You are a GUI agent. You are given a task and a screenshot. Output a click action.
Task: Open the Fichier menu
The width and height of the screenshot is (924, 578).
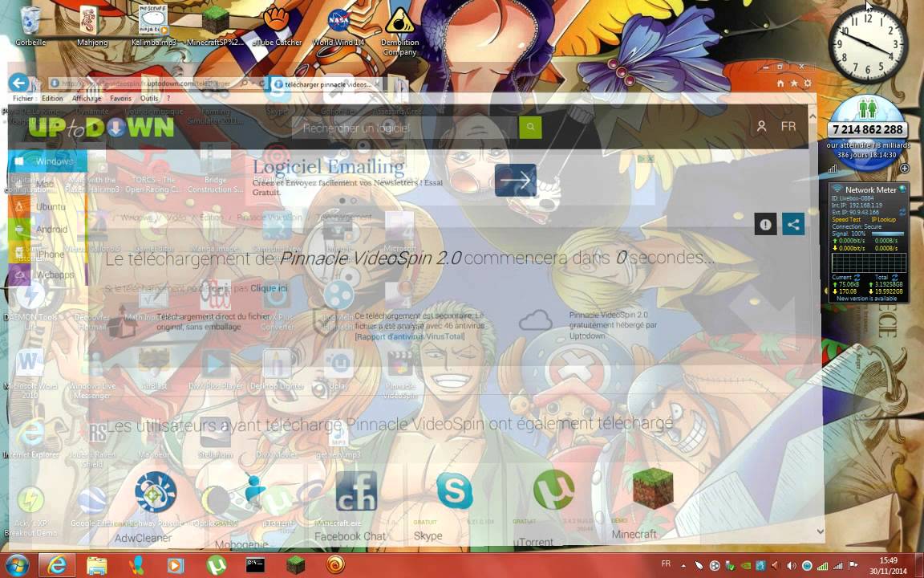23,99
